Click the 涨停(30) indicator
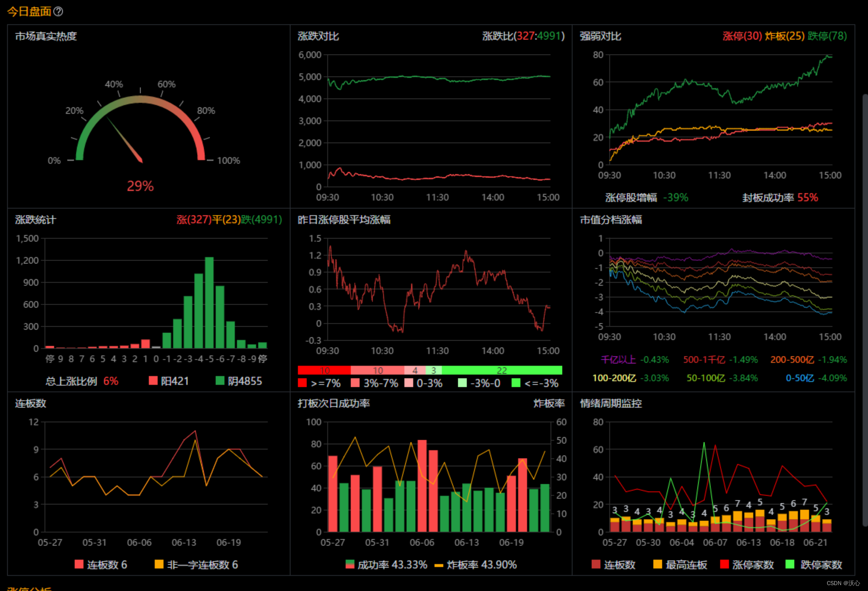 [x=742, y=36]
